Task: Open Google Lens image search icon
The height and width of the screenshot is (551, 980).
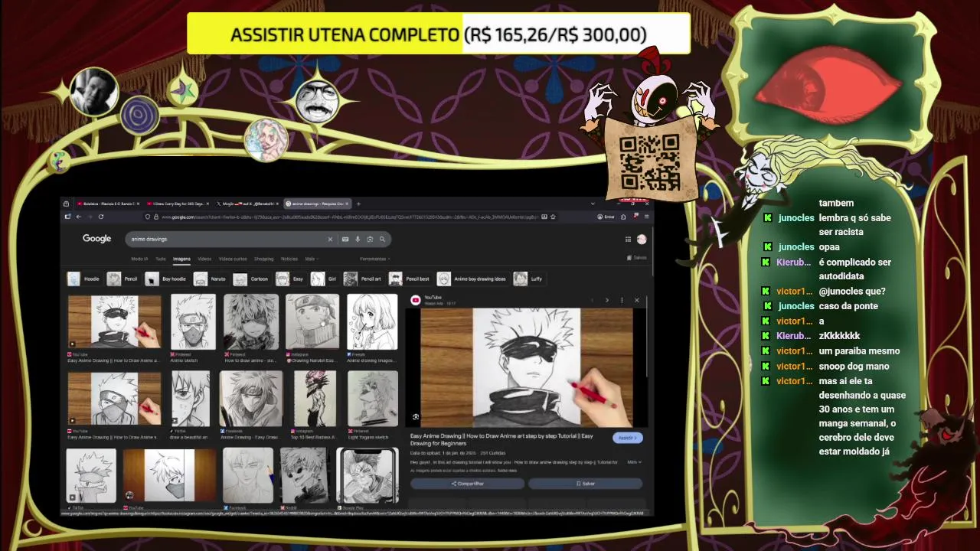Action: (x=370, y=240)
